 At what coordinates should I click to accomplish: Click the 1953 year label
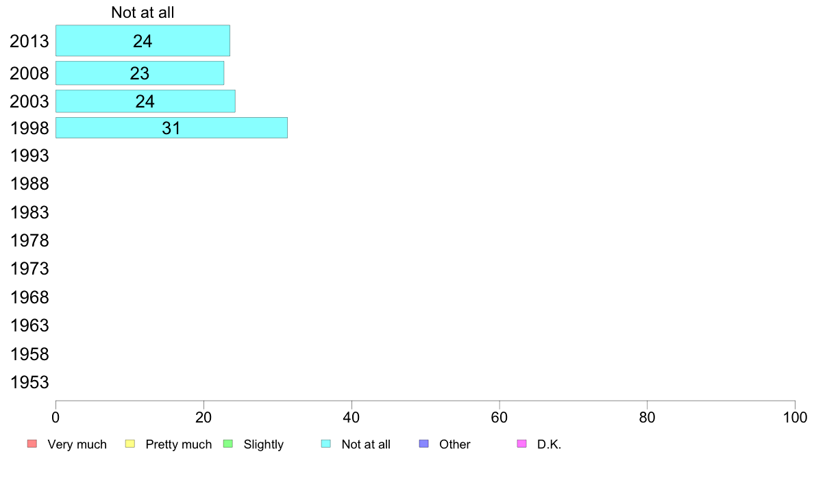click(x=29, y=382)
